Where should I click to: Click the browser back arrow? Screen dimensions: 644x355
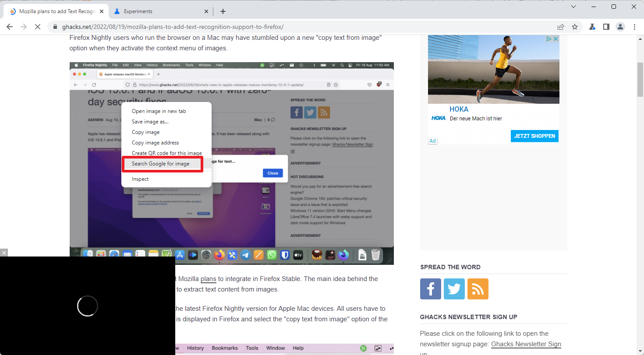[10, 27]
